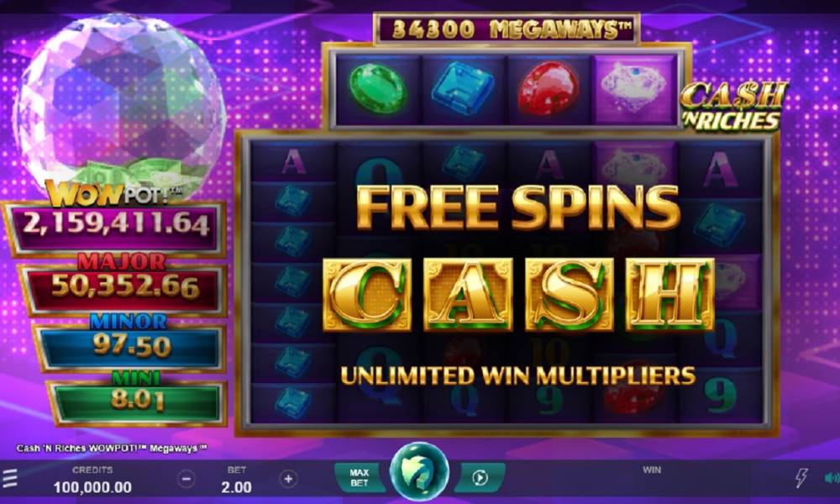This screenshot has width=840, height=504.
Task: Click the Max Bet button
Action: (359, 477)
